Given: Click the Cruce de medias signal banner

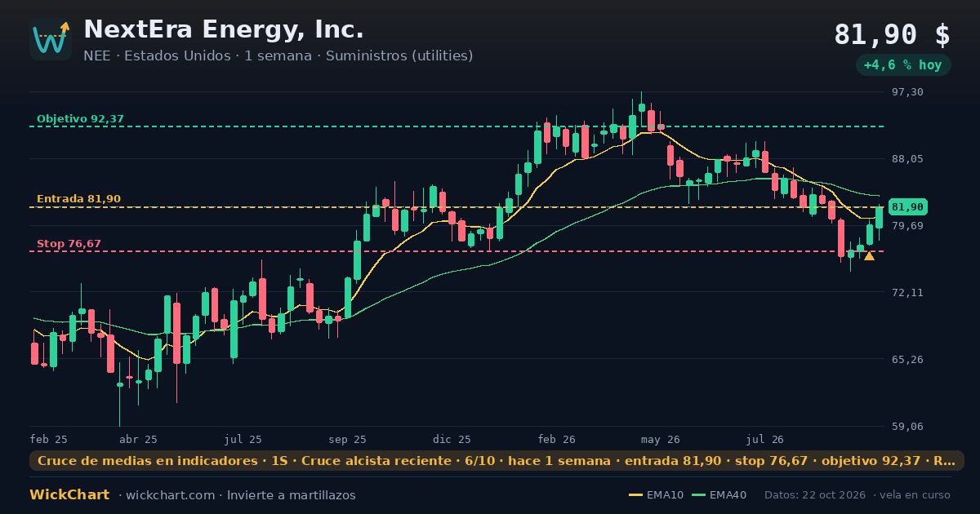Looking at the screenshot, I should coord(497,461).
